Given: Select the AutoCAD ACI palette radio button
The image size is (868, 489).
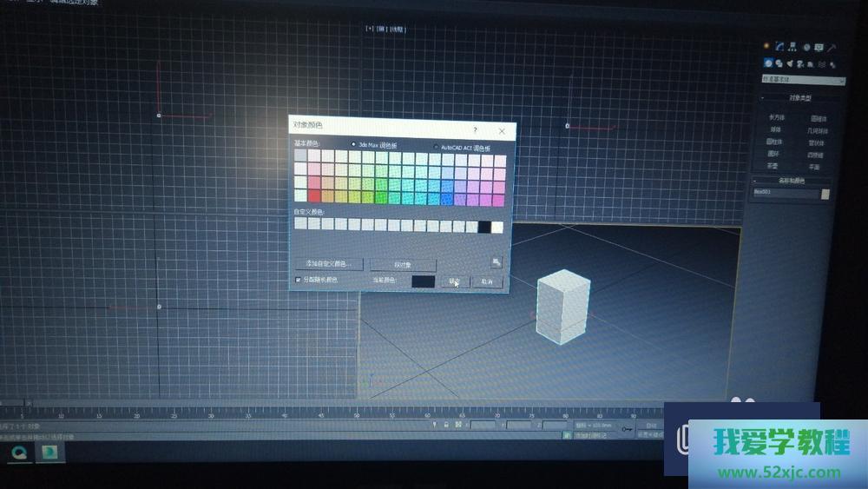Looking at the screenshot, I should tap(435, 147).
